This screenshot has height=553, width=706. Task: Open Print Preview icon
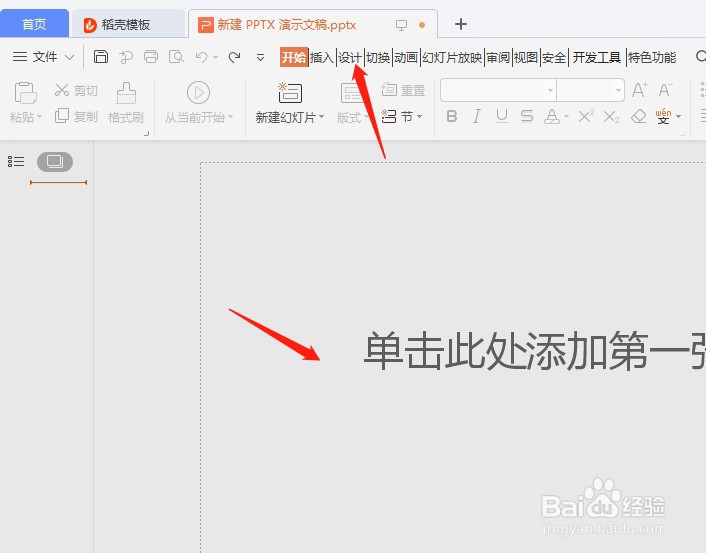click(x=176, y=57)
